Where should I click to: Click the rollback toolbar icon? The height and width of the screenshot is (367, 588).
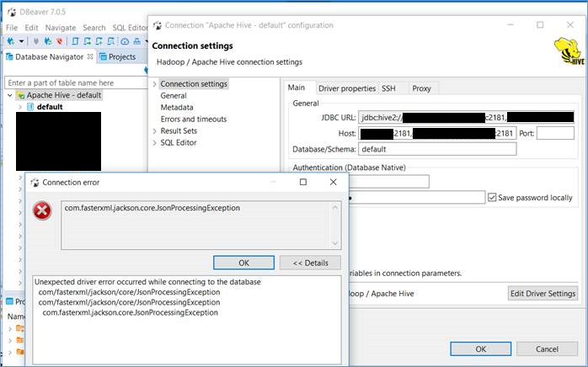click(136, 41)
